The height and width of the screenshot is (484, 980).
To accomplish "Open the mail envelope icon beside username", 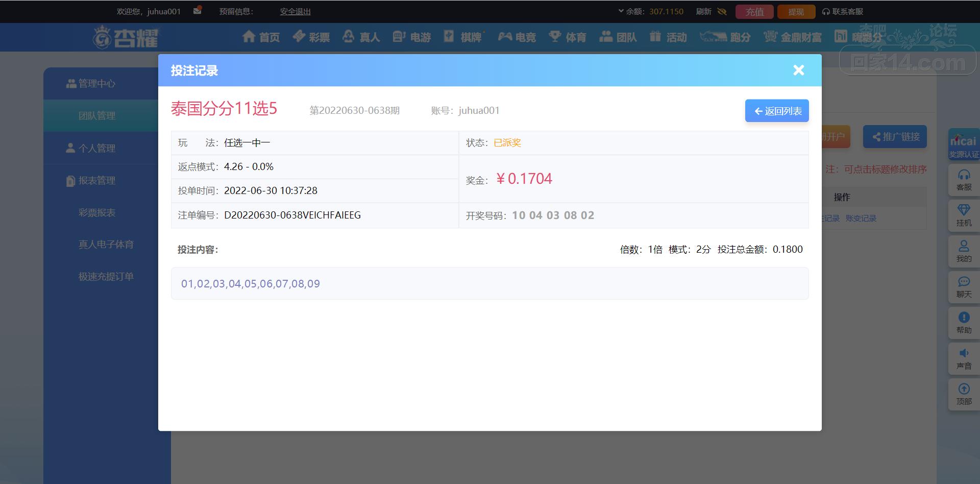I will [x=198, y=11].
